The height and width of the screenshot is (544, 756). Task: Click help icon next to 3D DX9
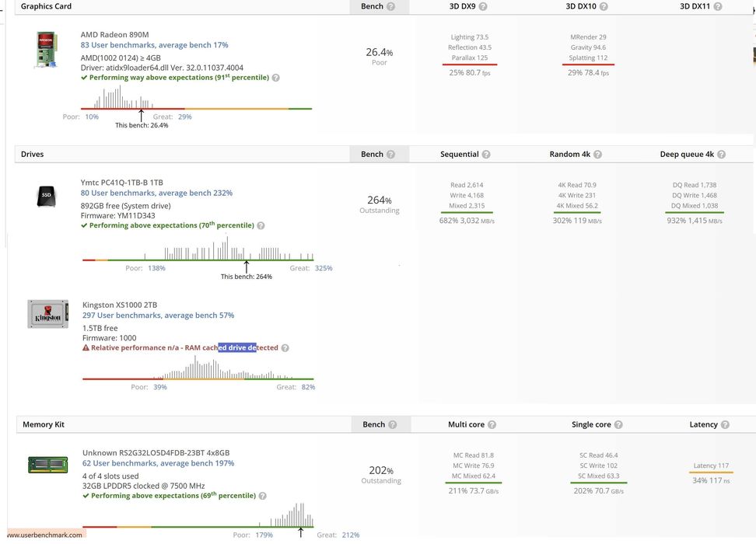coord(483,6)
